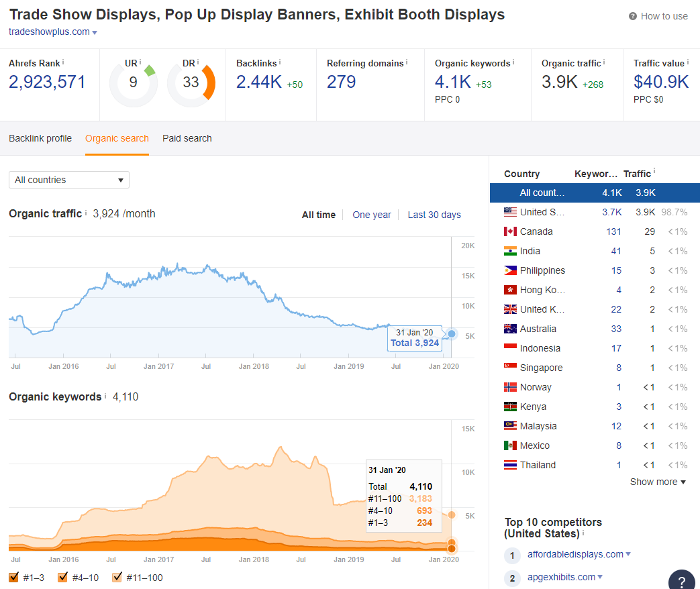Click the #11–100 keywords chart data point

click(x=452, y=515)
